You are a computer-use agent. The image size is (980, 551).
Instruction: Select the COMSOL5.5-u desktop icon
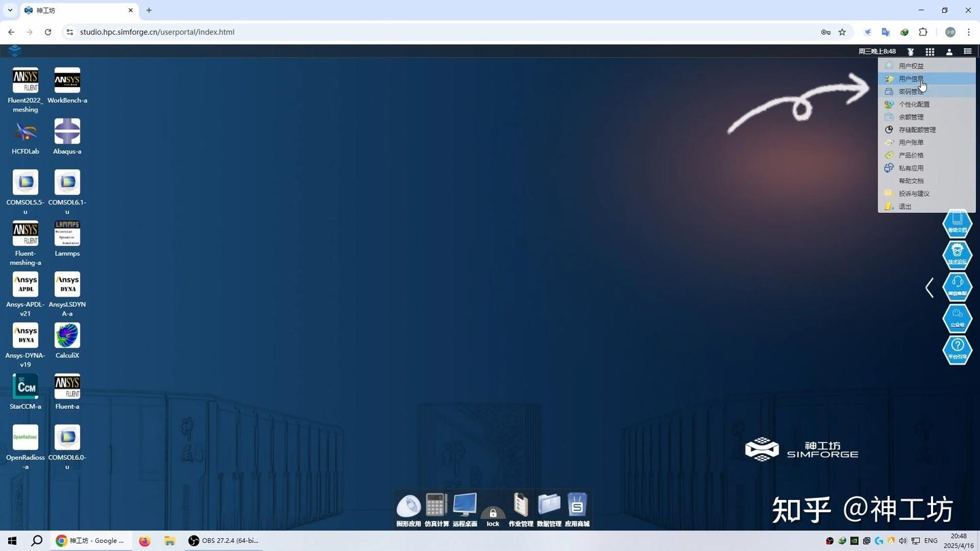click(x=25, y=183)
